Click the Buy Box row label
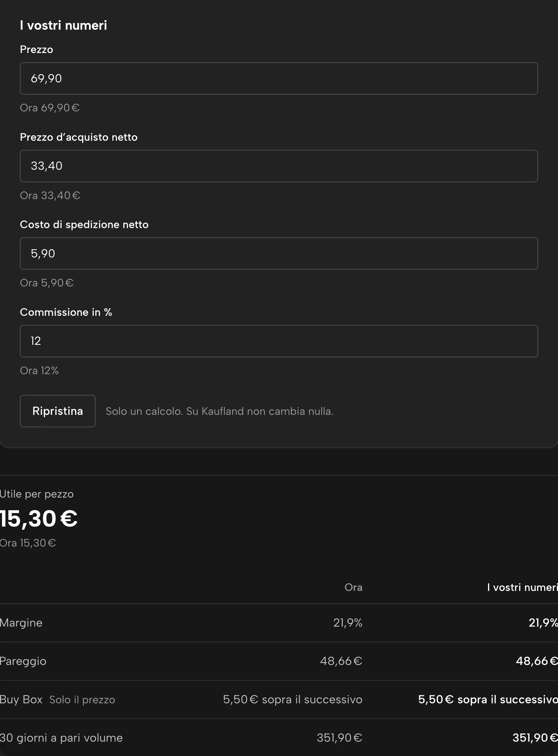 click(x=21, y=699)
